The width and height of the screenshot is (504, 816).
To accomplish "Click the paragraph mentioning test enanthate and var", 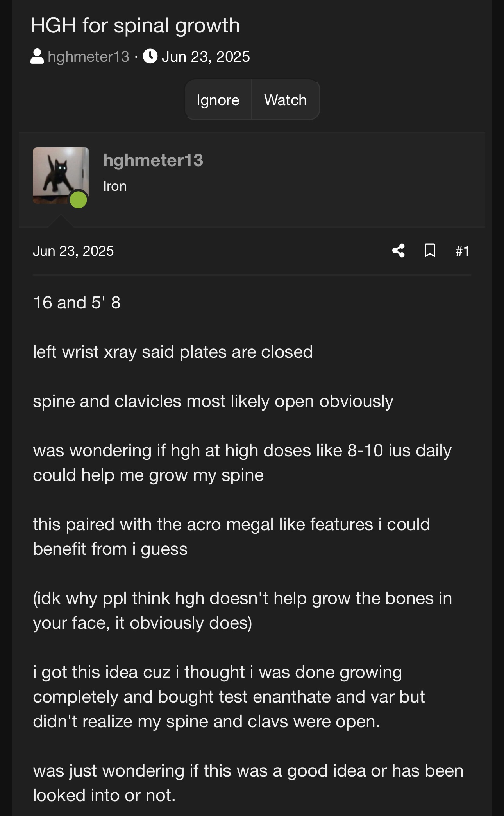I will pos(229,697).
